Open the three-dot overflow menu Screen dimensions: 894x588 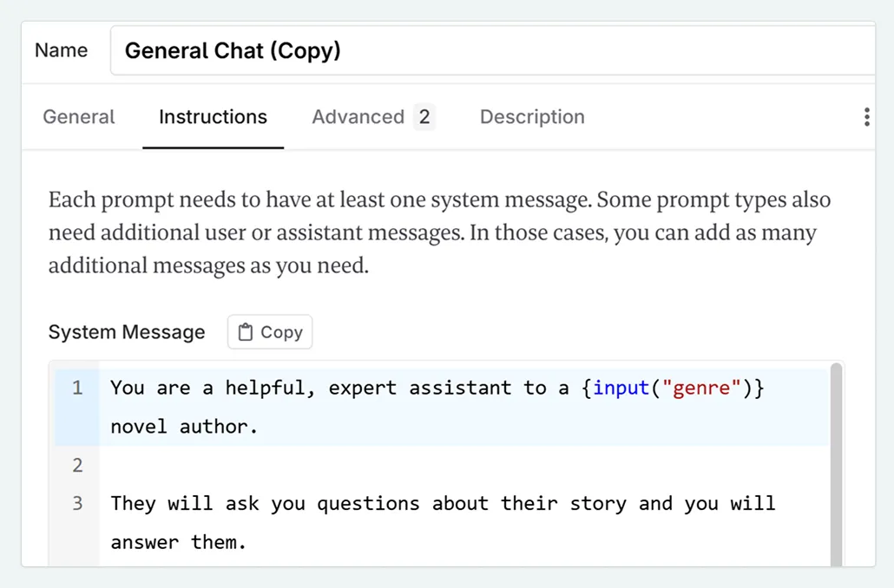click(865, 116)
